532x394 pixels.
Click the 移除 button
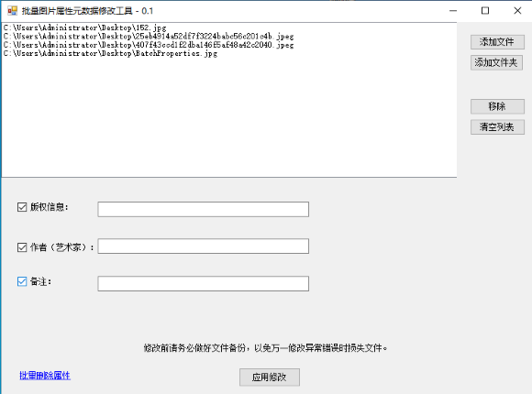[497, 106]
